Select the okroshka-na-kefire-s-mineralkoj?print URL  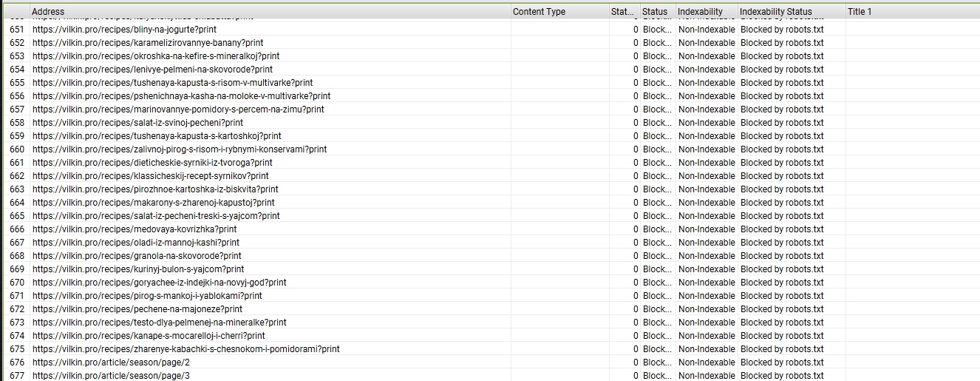pos(156,56)
